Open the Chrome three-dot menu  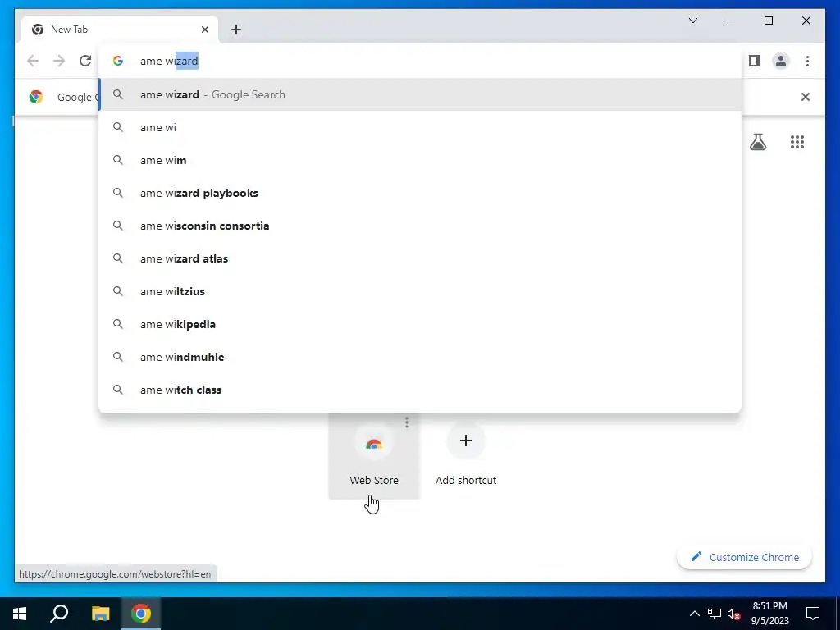807,61
